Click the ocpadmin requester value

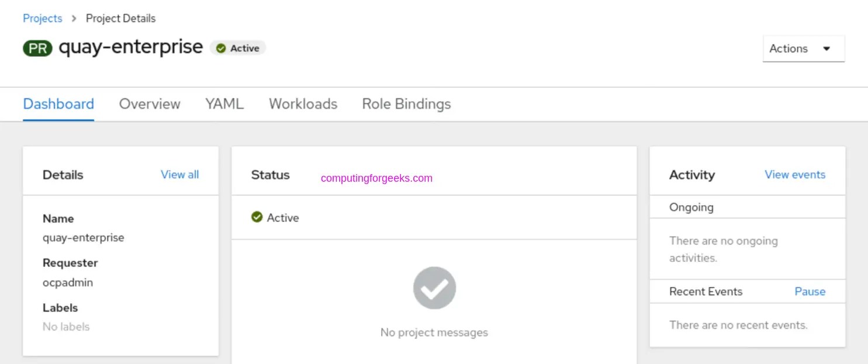coord(68,282)
